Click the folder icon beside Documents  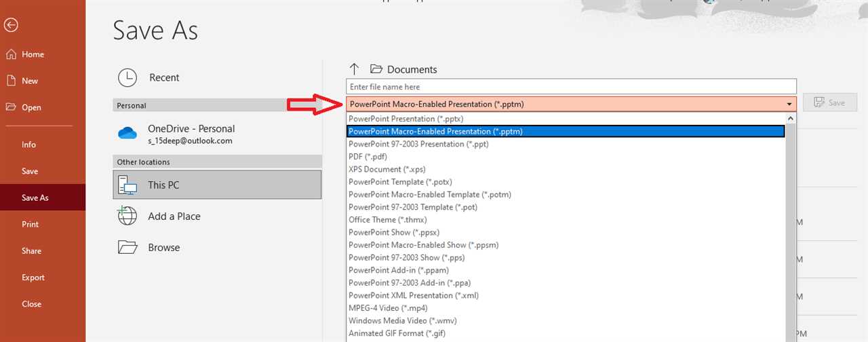pyautogui.click(x=376, y=69)
